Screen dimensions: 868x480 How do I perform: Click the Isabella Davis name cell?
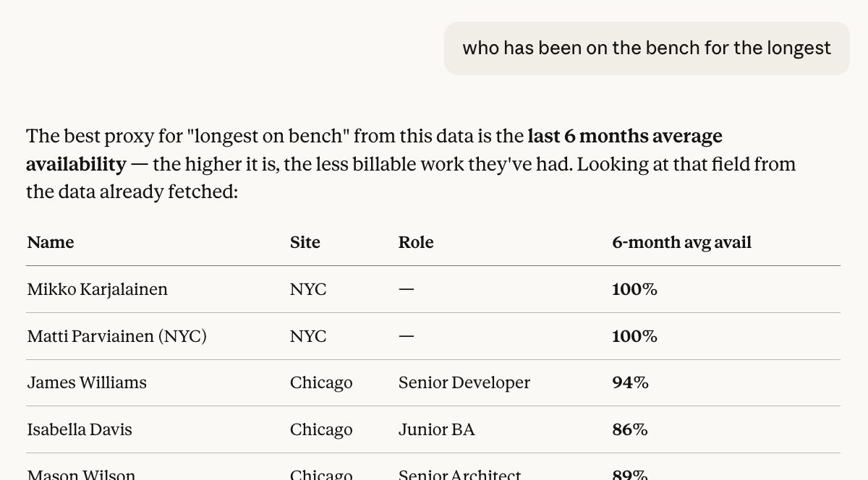pyautogui.click(x=80, y=429)
